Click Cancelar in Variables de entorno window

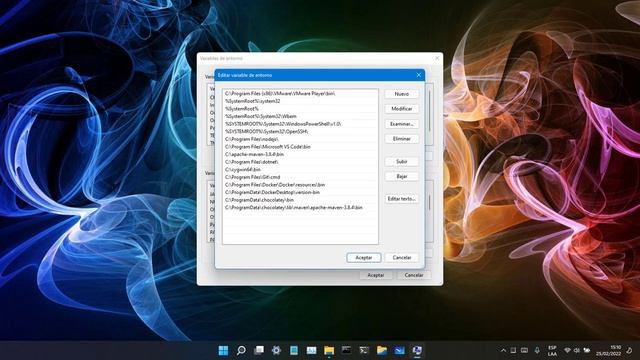pyautogui.click(x=414, y=275)
